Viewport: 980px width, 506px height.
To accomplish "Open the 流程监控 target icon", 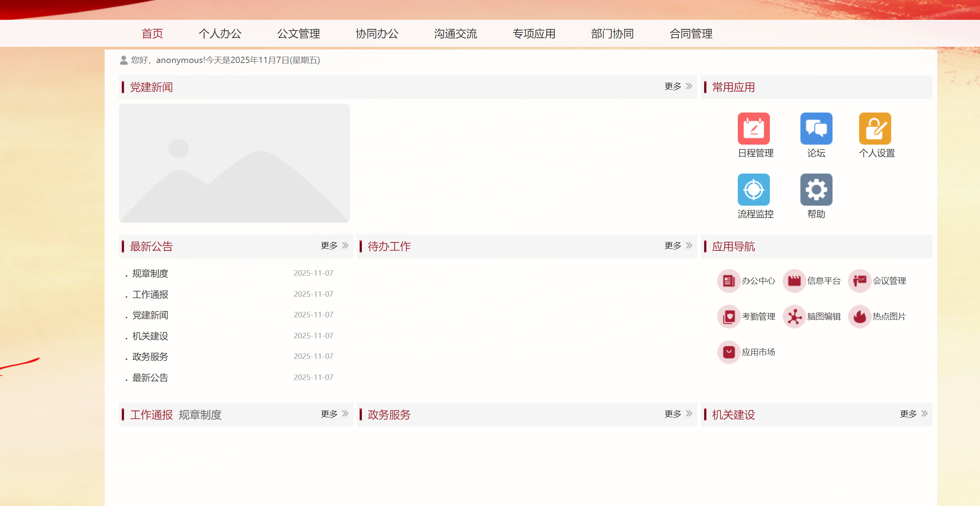I will pyautogui.click(x=753, y=189).
